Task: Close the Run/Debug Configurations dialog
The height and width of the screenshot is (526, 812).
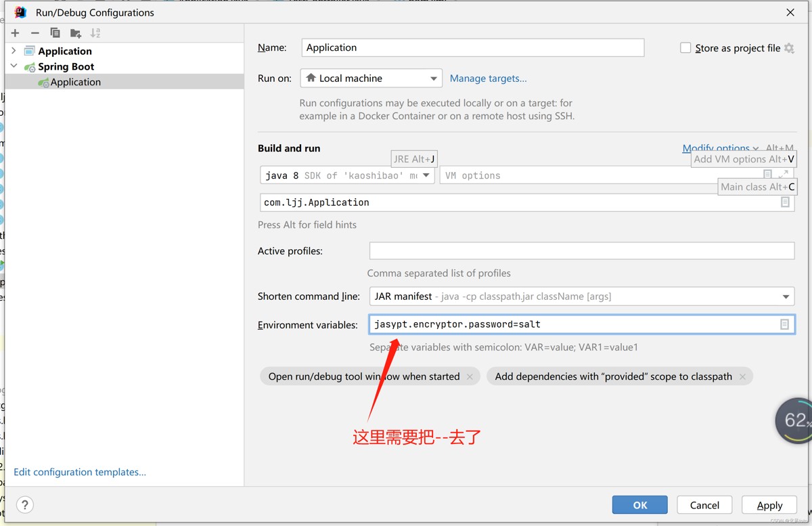Action: point(790,12)
